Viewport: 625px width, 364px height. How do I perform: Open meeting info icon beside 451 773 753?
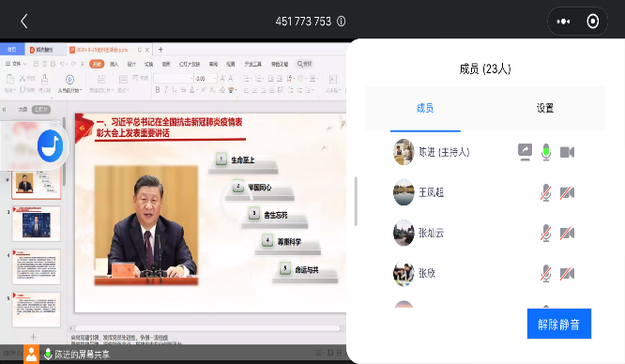click(x=342, y=22)
